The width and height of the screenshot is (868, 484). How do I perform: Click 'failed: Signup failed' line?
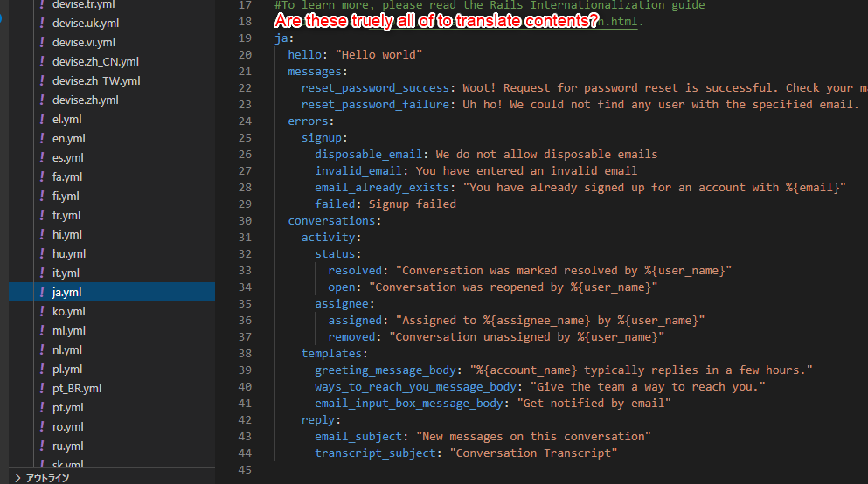385,204
